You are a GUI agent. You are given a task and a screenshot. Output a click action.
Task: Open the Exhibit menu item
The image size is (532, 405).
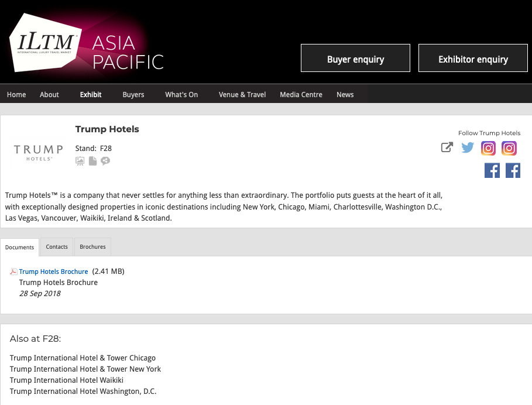pyautogui.click(x=91, y=95)
